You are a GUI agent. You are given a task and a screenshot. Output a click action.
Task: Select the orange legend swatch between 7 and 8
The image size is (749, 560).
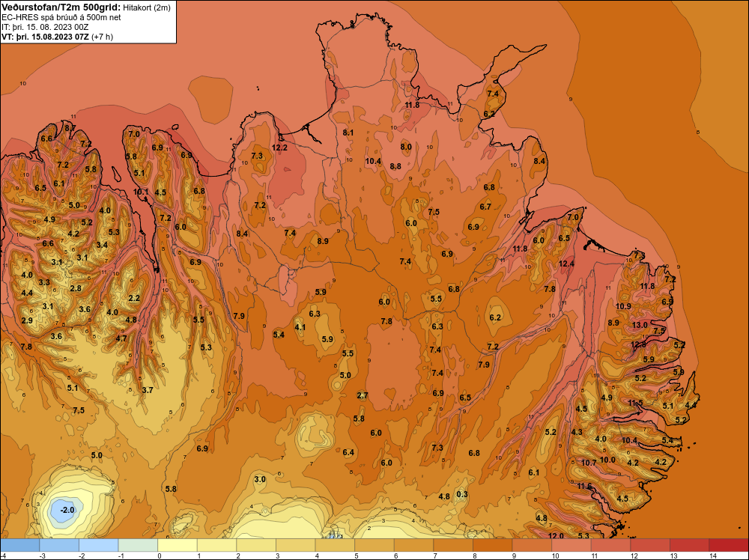[x=453, y=545]
